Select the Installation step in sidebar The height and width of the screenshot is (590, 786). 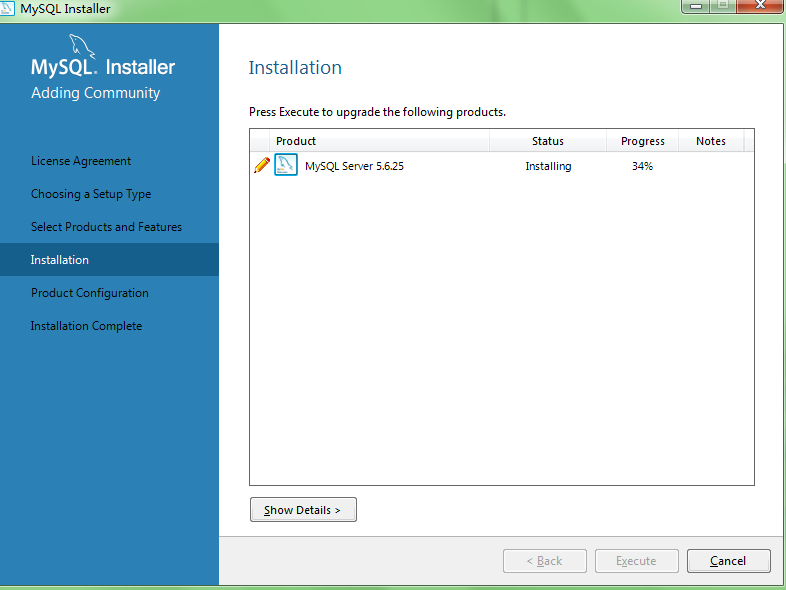pyautogui.click(x=109, y=260)
